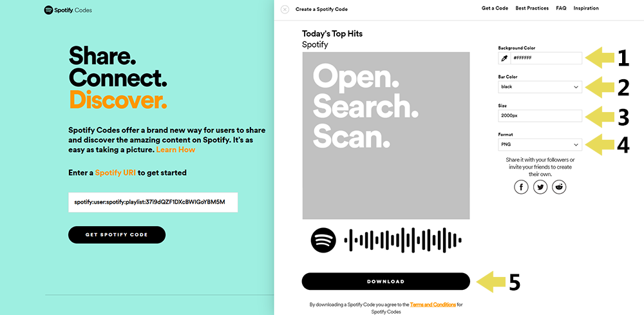Expand the Format dropdown showing PNG
The width and height of the screenshot is (644, 315).
coord(540,144)
